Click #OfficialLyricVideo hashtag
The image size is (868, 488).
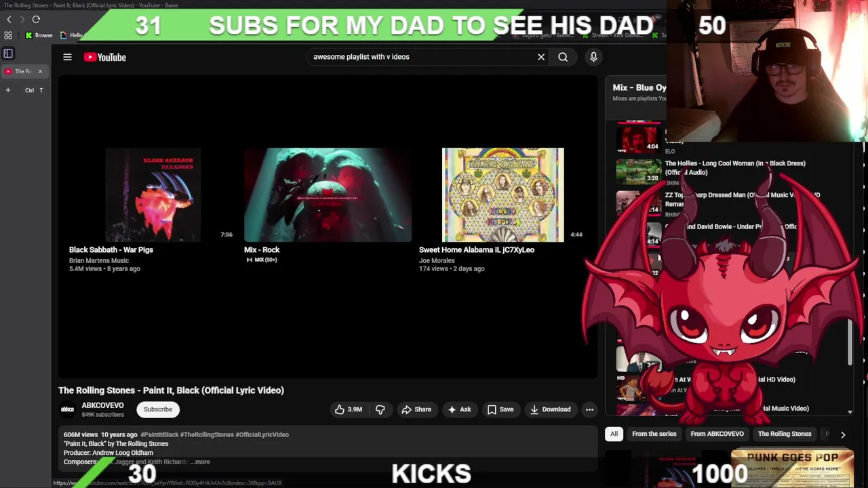click(x=262, y=434)
